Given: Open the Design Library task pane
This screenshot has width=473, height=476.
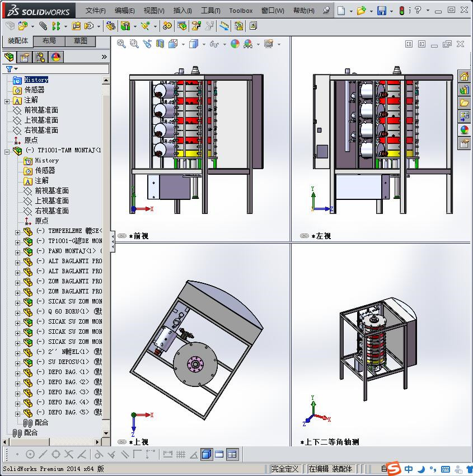Looking at the screenshot, I should (x=464, y=90).
